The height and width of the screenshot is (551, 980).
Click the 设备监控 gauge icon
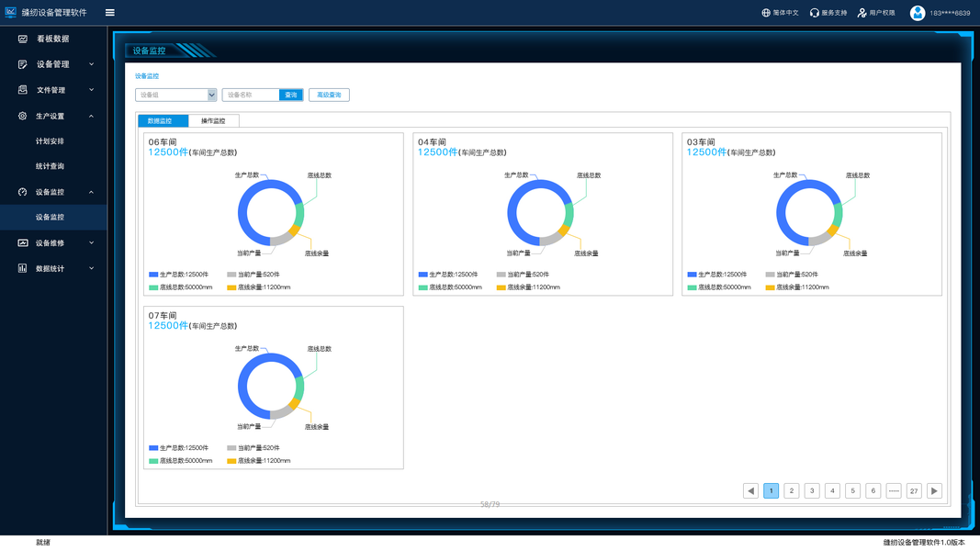pos(22,192)
